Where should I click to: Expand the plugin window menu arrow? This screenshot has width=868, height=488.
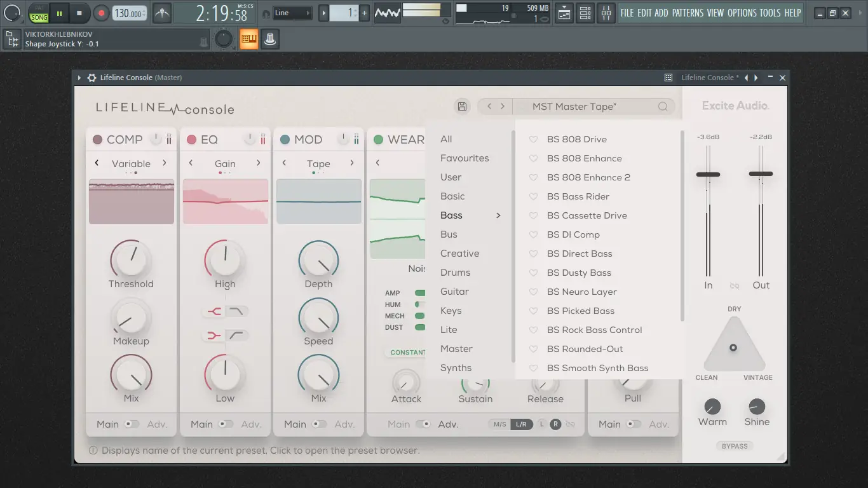point(79,78)
